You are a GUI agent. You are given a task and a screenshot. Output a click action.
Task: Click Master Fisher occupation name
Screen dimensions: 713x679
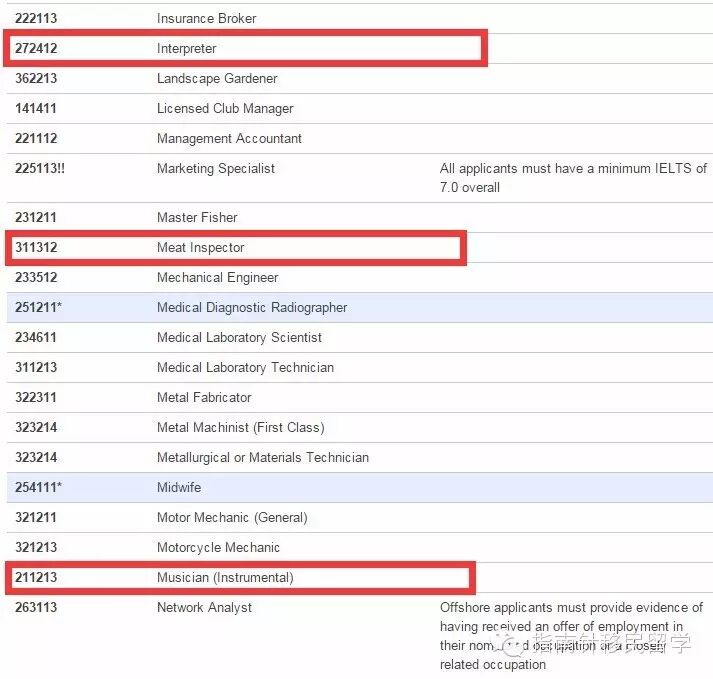coord(197,217)
